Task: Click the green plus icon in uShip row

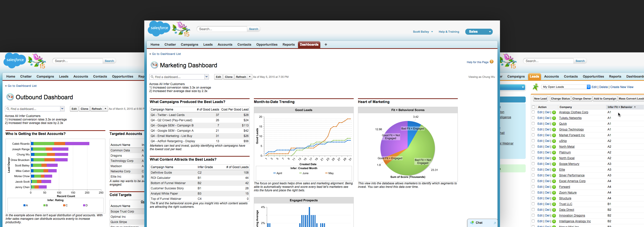Action: click(x=554, y=141)
